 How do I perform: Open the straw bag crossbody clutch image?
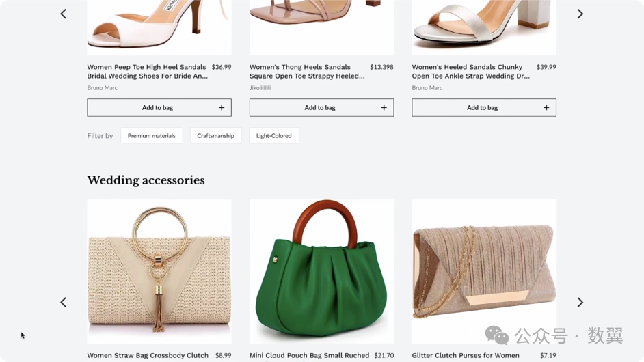pos(159,271)
